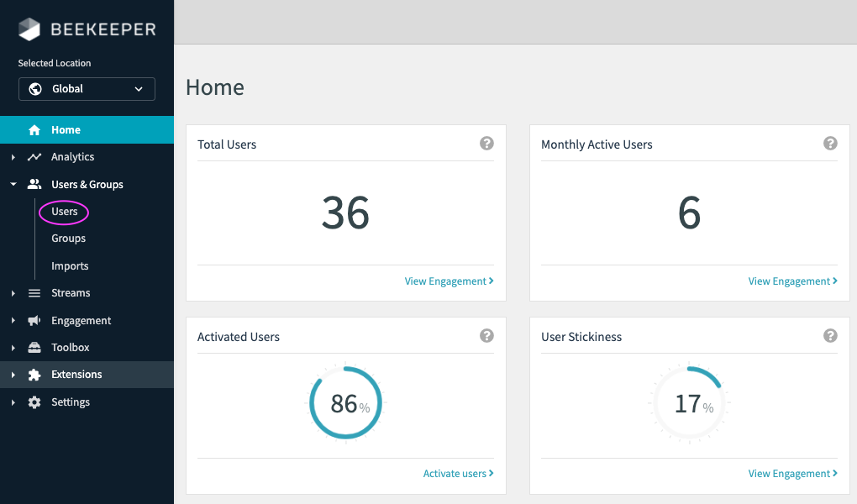The width and height of the screenshot is (857, 504).
Task: Expand the Streams menu arrow
Action: [x=13, y=293]
